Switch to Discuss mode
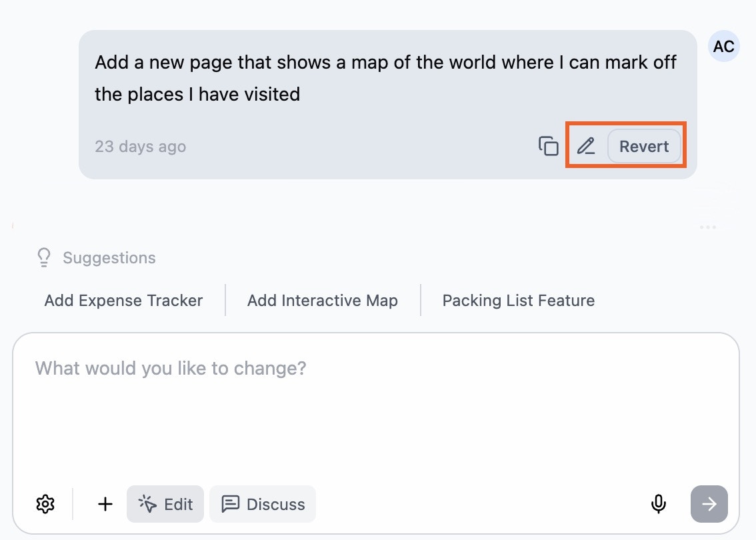This screenshot has width=756, height=540. (263, 504)
